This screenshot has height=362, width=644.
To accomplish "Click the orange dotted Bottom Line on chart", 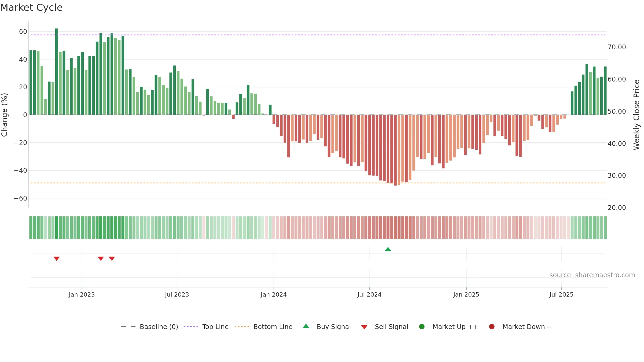I will [318, 183].
